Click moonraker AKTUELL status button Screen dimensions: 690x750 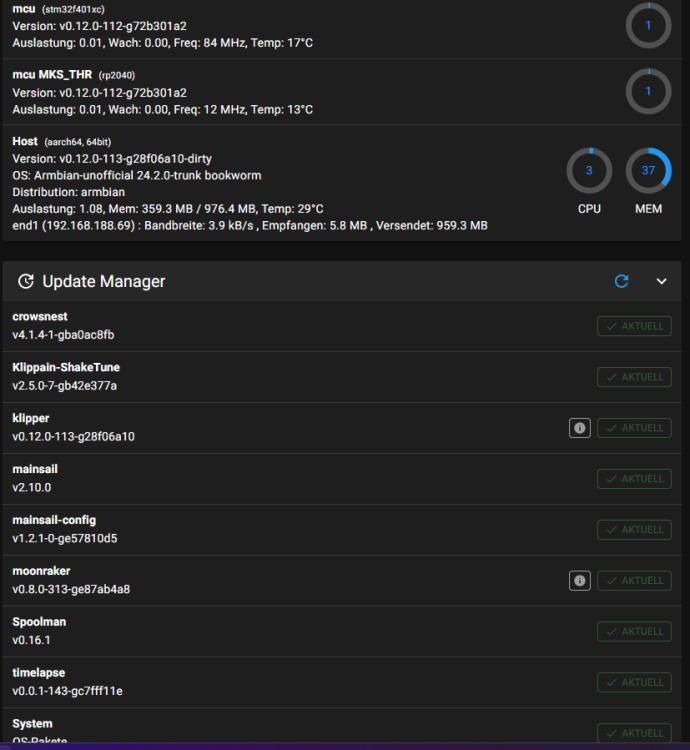[x=634, y=580]
